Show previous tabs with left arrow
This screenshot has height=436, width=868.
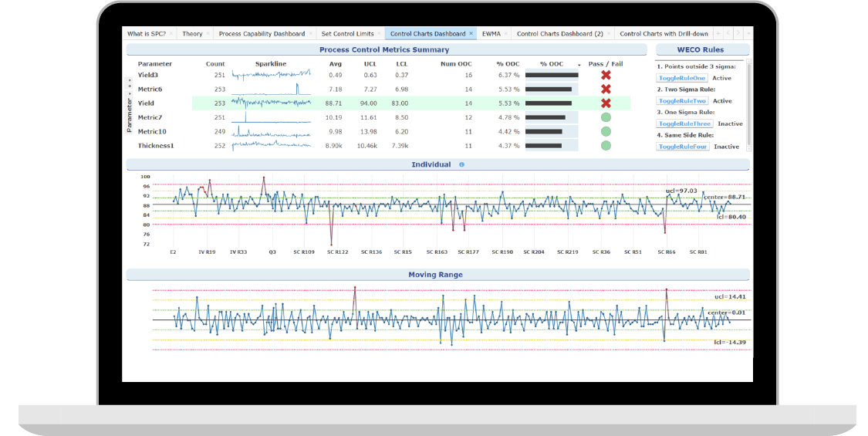coord(728,34)
